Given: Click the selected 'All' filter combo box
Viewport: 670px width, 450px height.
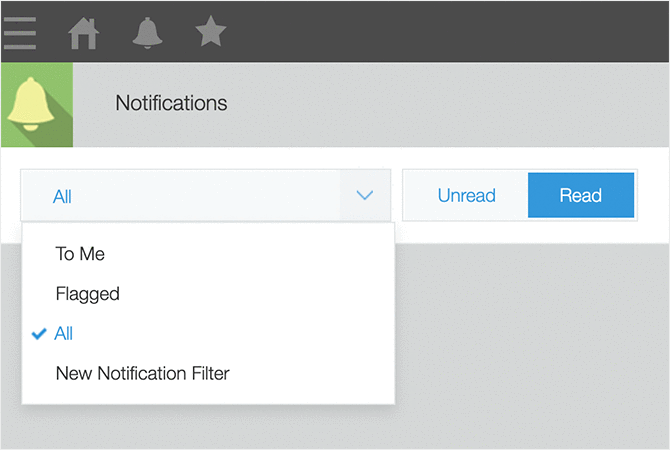Looking at the screenshot, I should click(x=180, y=196).
